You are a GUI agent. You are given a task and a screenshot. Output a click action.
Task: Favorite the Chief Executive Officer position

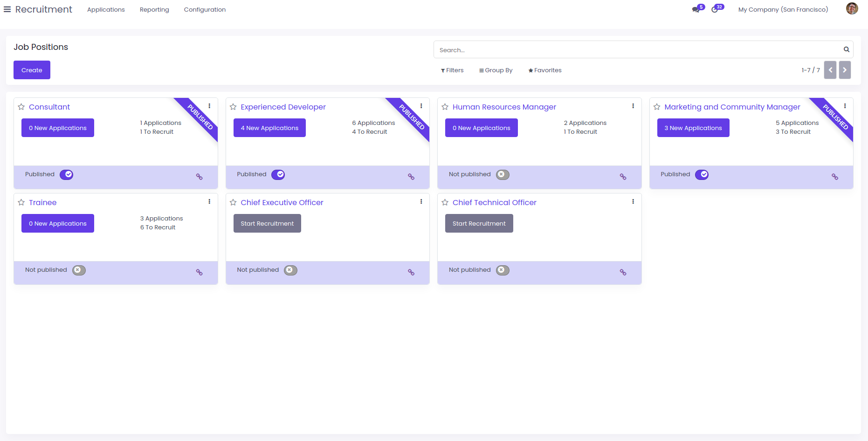233,202
